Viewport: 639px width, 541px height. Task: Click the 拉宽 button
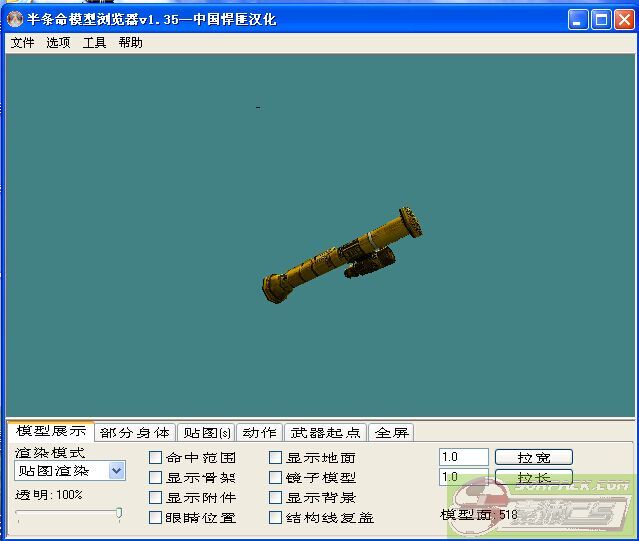[x=533, y=457]
